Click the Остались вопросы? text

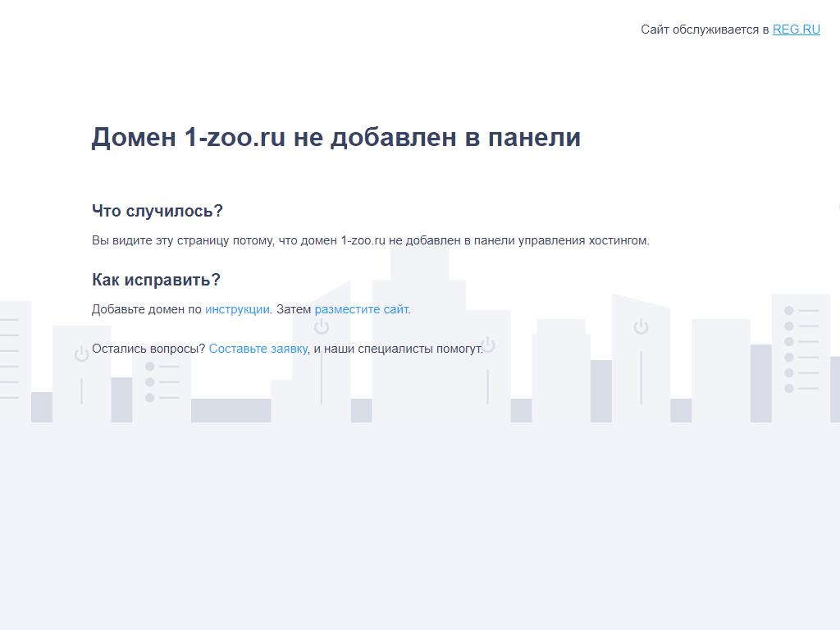148,349
